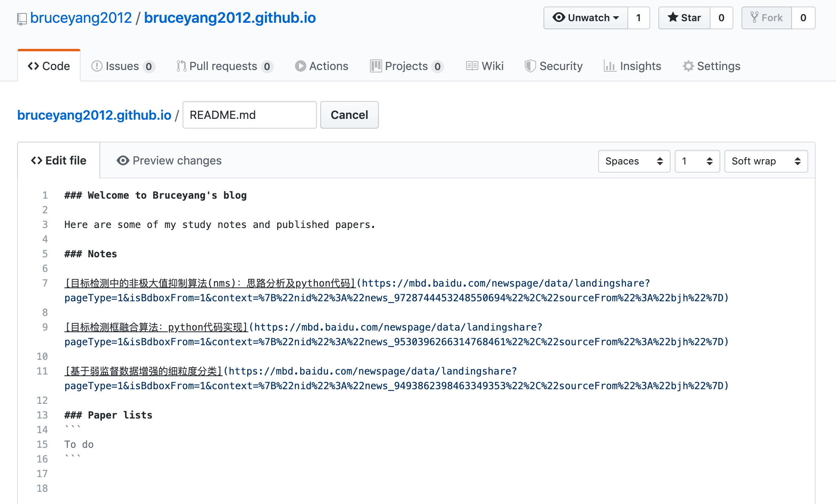Click the Settings gear icon
836x504 pixels.
(689, 66)
